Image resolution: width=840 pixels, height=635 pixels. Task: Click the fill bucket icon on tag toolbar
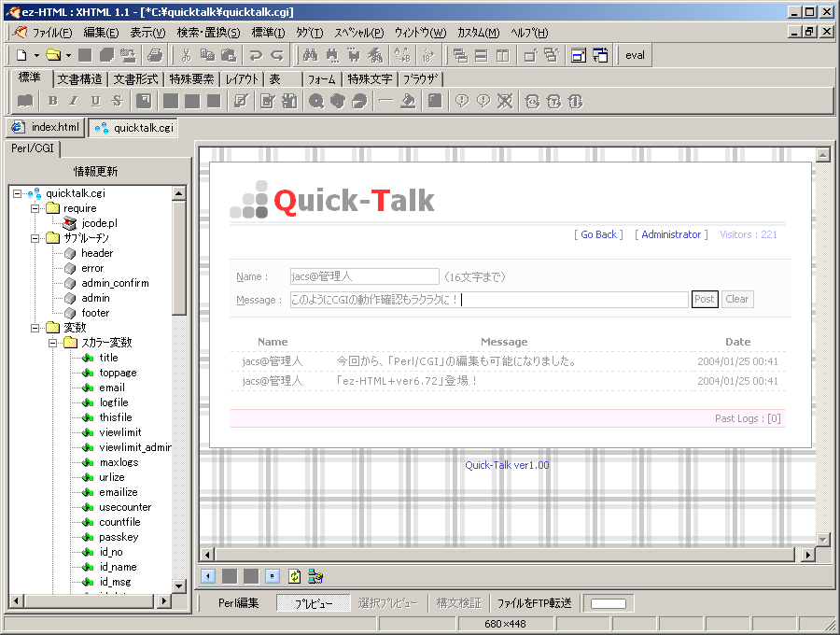pos(408,101)
